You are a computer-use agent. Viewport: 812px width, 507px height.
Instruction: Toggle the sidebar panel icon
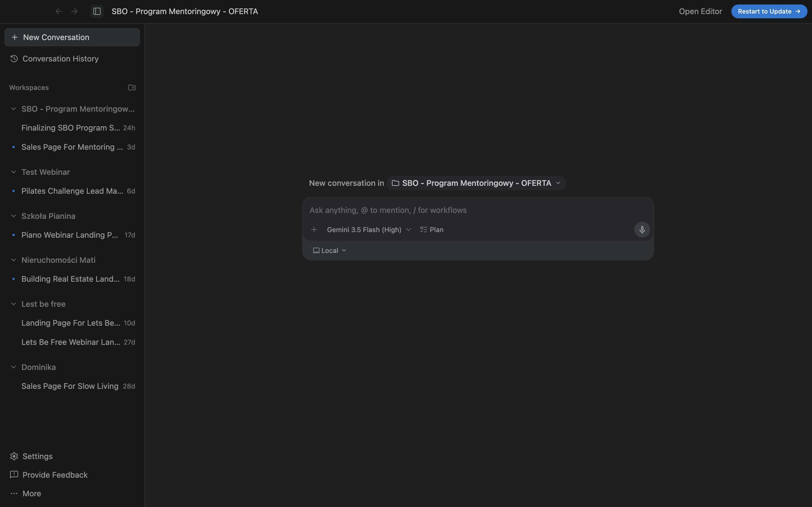(x=97, y=11)
